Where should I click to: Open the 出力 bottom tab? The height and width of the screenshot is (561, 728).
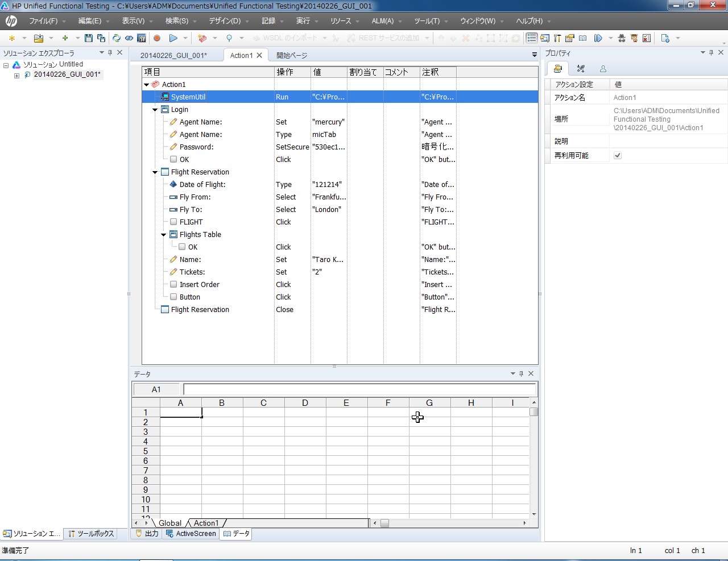point(147,534)
